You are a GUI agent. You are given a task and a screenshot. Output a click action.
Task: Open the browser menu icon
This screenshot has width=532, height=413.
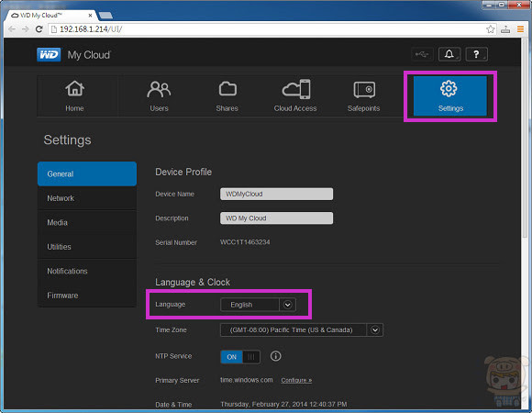(520, 29)
